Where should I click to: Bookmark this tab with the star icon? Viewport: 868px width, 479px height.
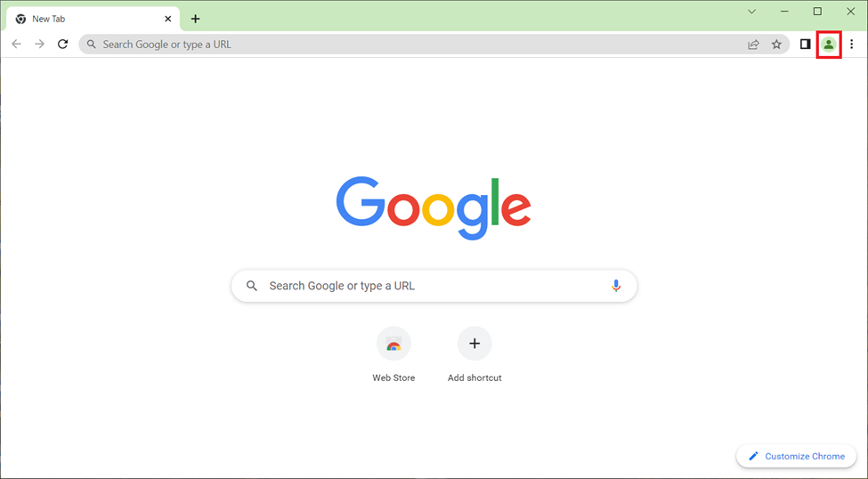(776, 45)
